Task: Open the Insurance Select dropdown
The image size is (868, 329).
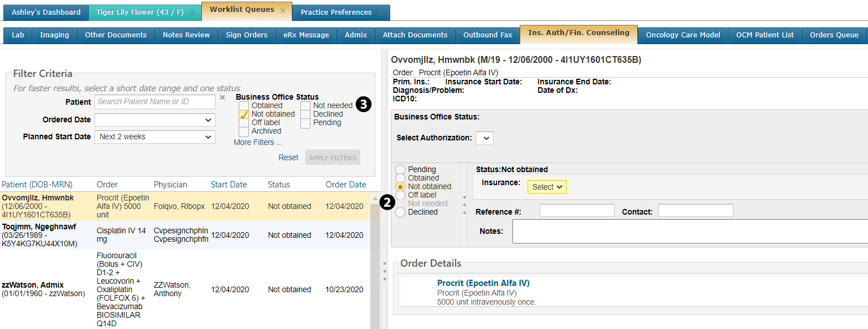Action: (x=547, y=187)
